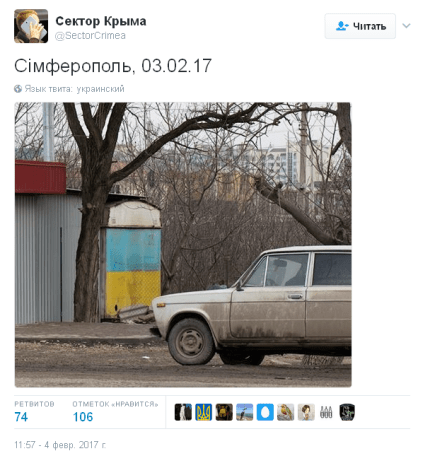Open the Сектор Крыма profile avatar

pos(31,26)
